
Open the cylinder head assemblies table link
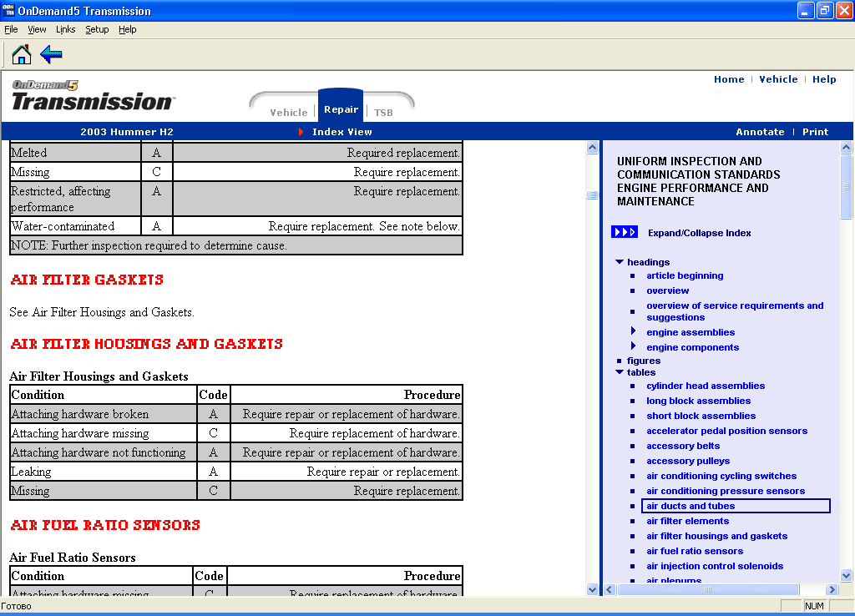point(706,386)
